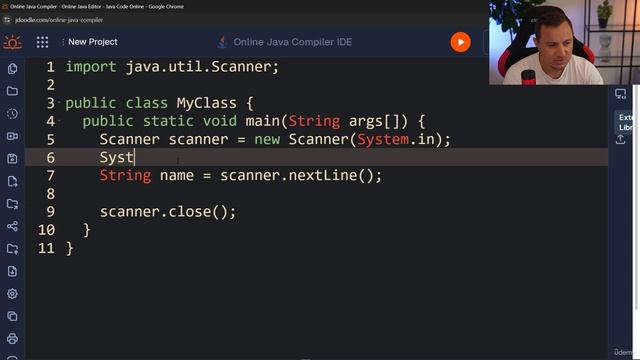640x360 pixels.
Task: Print the code with printer icon
Action: (x=12, y=338)
